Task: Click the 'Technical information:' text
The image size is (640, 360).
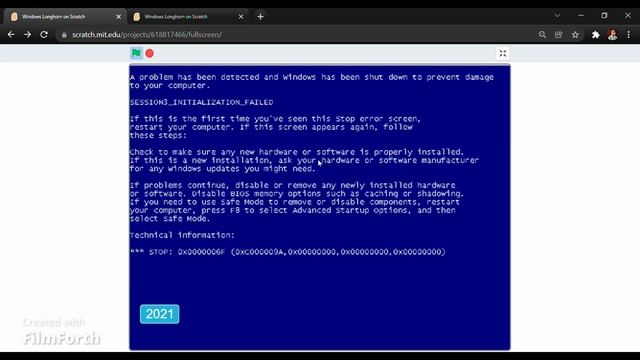Action: click(x=182, y=235)
